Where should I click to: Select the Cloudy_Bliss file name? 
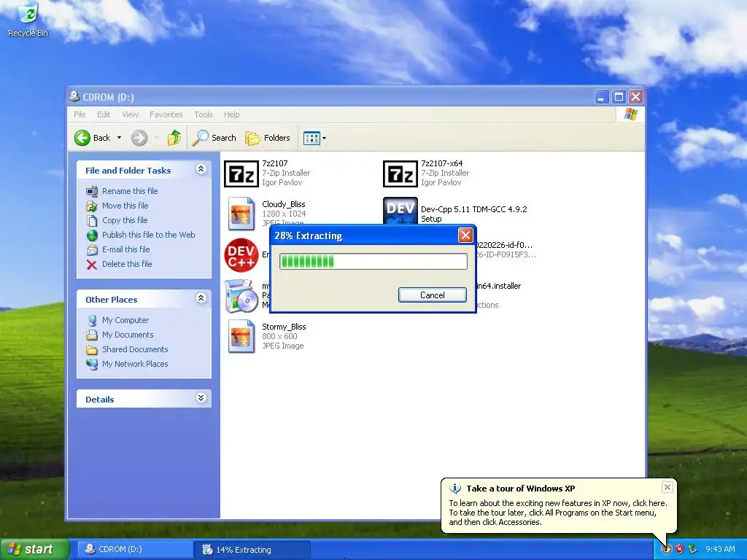pos(284,204)
